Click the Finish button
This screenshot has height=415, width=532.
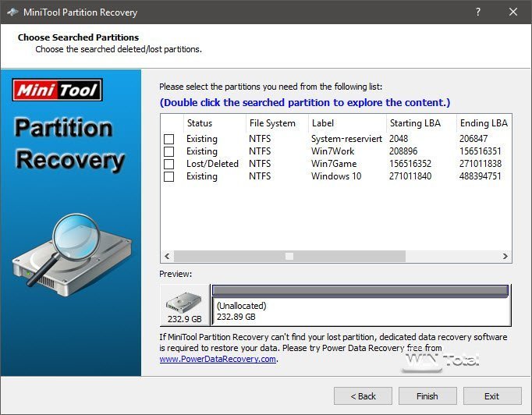click(x=427, y=396)
